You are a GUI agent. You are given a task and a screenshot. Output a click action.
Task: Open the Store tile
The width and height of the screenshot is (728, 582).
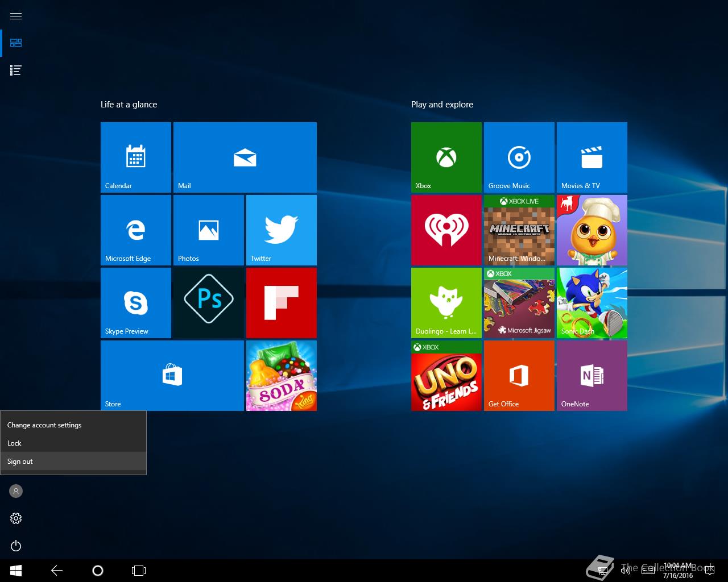(x=172, y=376)
